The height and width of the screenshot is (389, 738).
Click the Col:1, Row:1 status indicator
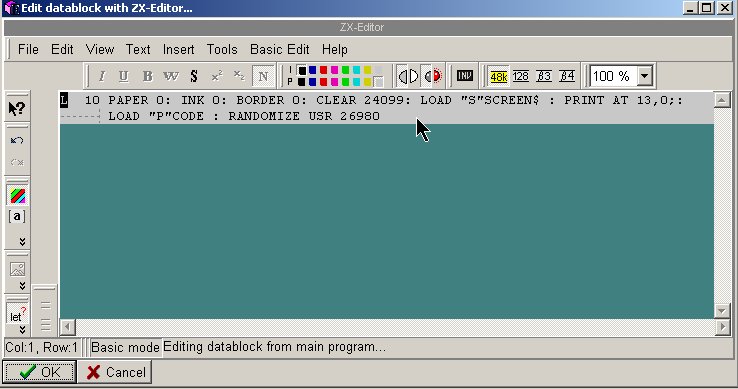[x=41, y=348]
